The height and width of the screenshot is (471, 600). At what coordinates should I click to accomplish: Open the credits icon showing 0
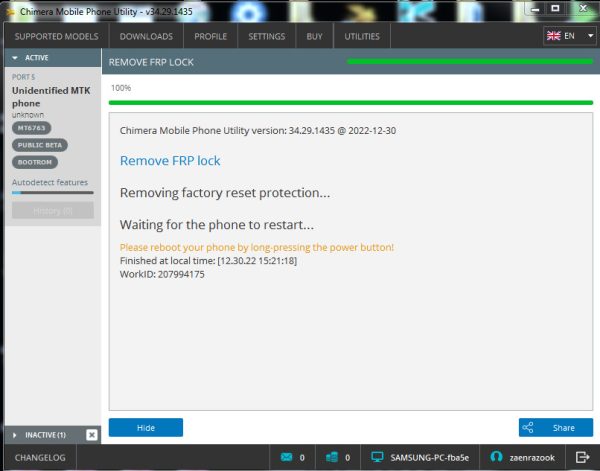click(332, 457)
